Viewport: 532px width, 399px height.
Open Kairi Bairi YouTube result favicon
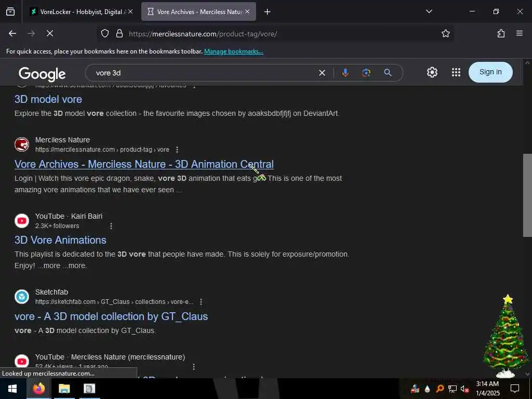coord(22,221)
